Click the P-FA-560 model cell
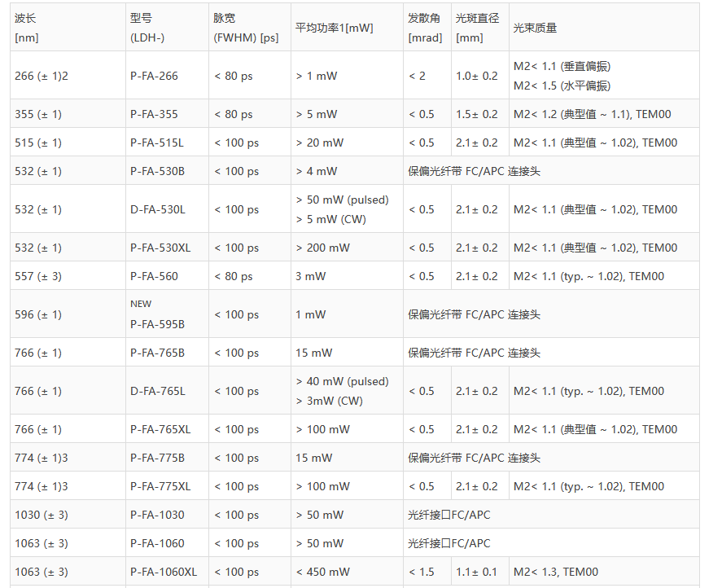The height and width of the screenshot is (588, 722). click(154, 276)
